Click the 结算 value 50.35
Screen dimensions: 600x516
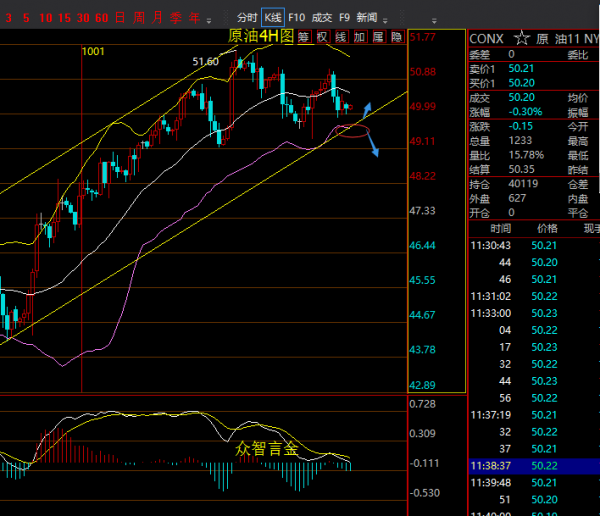pyautogui.click(x=521, y=169)
